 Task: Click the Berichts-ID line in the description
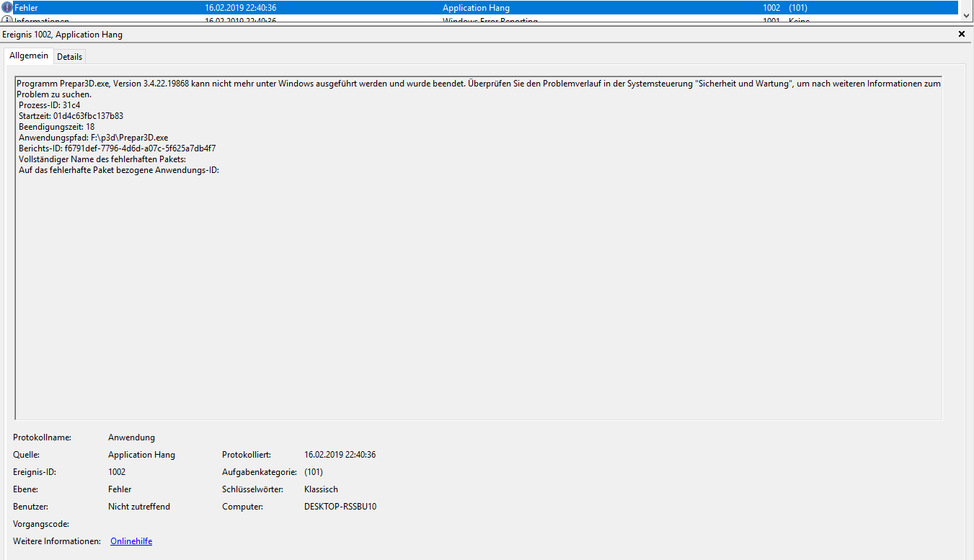[x=117, y=148]
